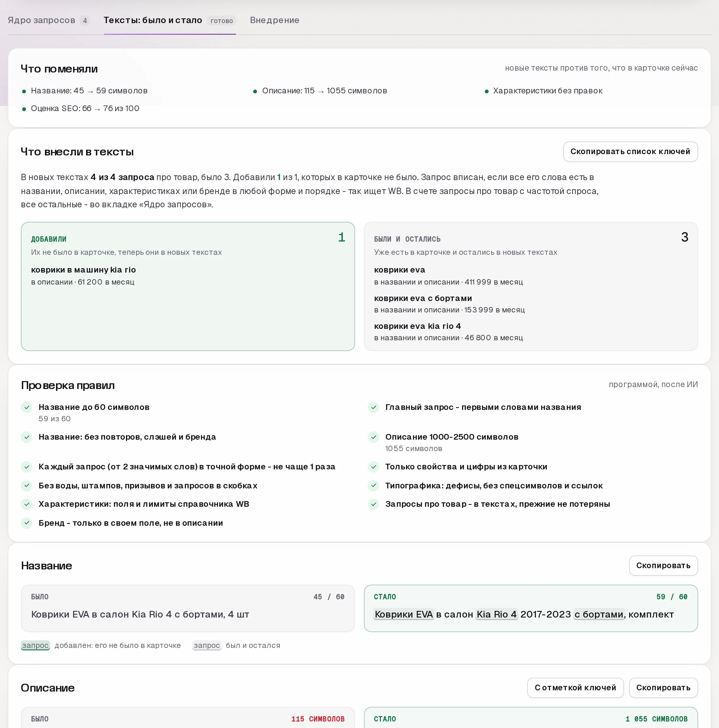Click highlighted key «с бортами» in new title

coord(599,614)
